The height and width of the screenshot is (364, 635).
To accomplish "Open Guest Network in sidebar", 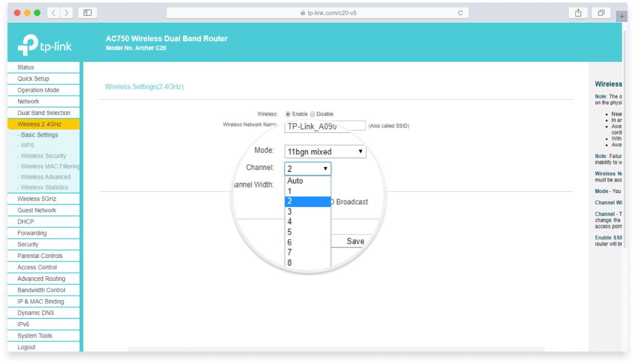I will (44, 210).
